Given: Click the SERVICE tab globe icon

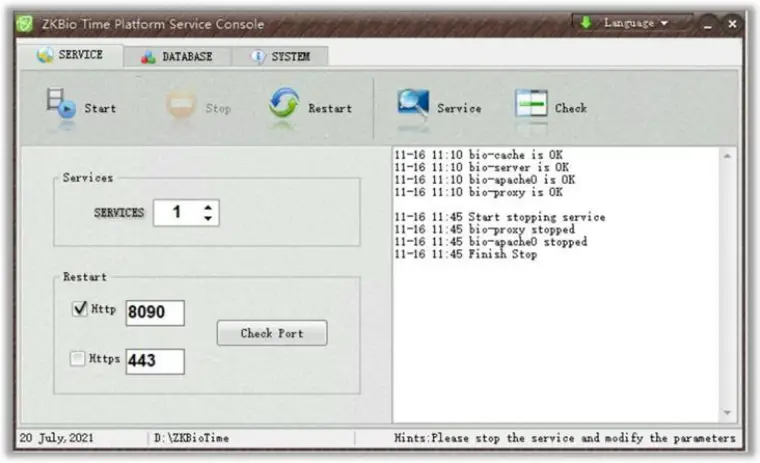Looking at the screenshot, I should [x=45, y=55].
